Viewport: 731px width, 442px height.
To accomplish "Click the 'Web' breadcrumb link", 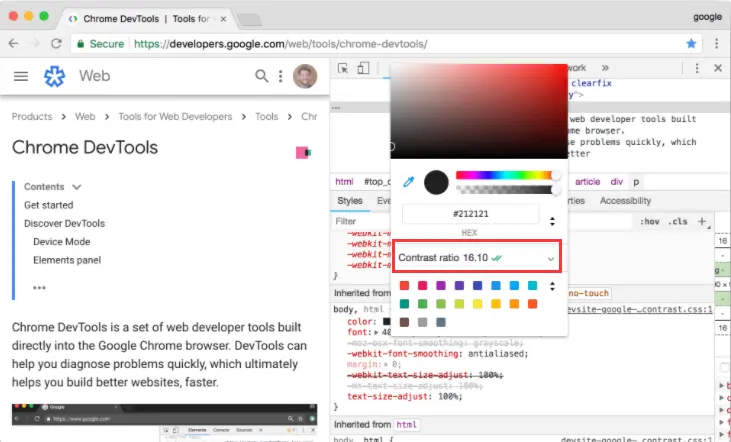I will tap(85, 117).
